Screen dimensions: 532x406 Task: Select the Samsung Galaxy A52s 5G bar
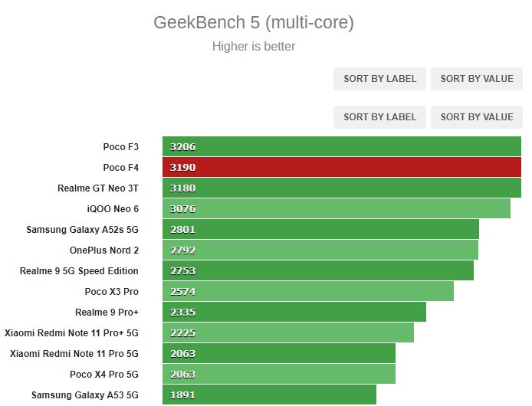(x=320, y=229)
